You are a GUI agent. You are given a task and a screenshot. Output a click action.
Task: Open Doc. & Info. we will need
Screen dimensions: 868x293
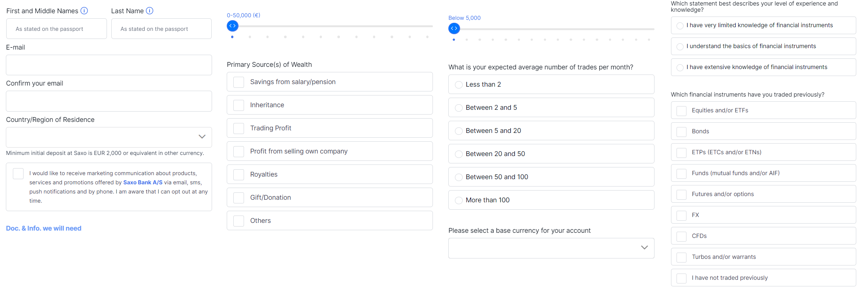(44, 228)
